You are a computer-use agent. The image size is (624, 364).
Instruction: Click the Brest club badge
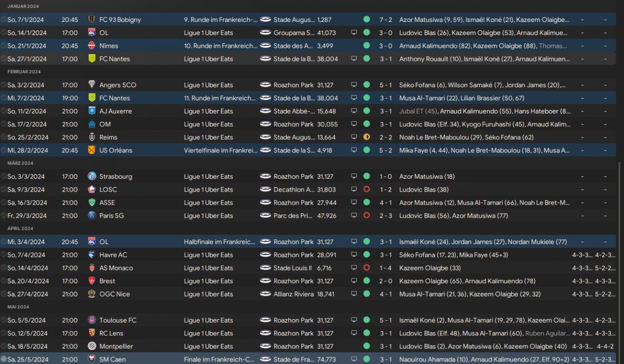(x=91, y=281)
